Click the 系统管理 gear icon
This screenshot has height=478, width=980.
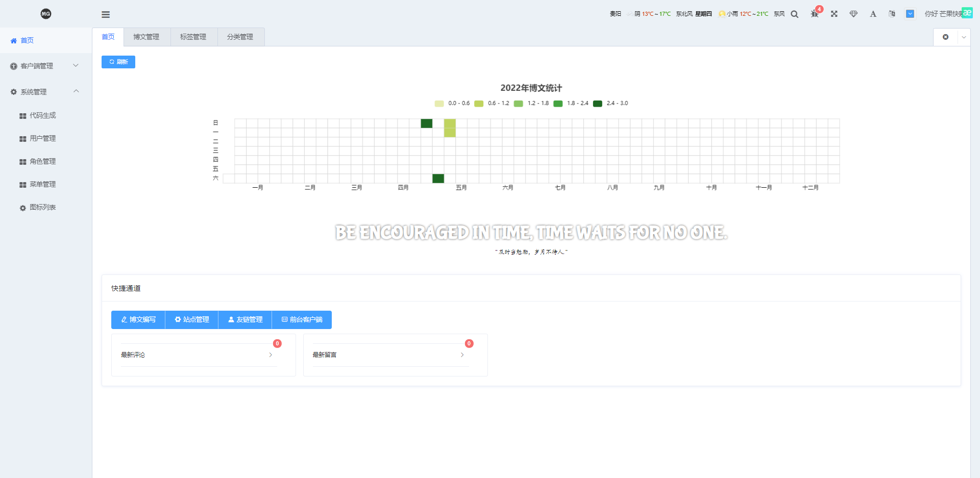pos(14,92)
